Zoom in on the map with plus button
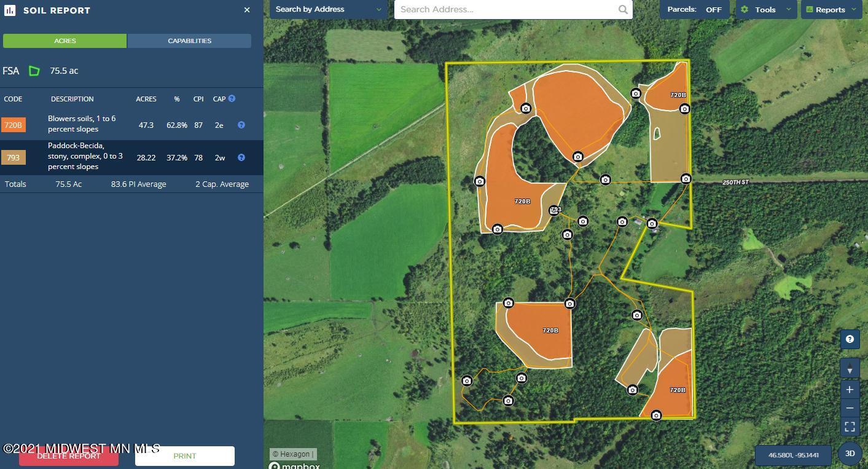 [x=850, y=390]
